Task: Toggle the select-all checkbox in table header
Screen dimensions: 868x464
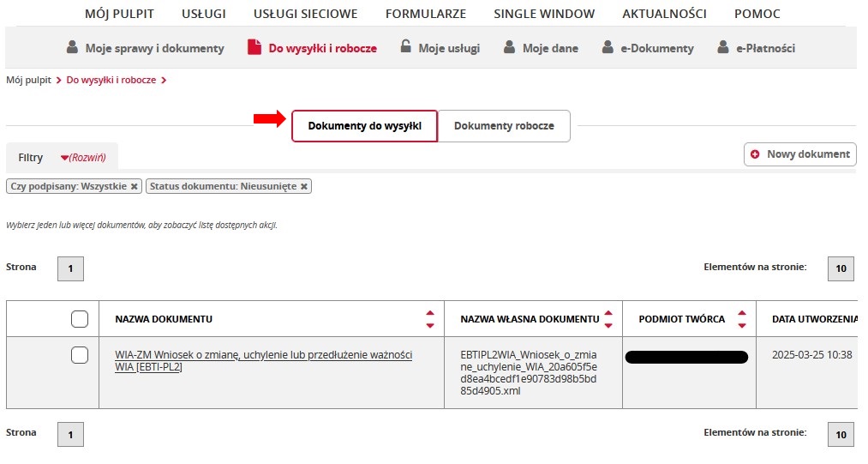Action: click(x=80, y=319)
